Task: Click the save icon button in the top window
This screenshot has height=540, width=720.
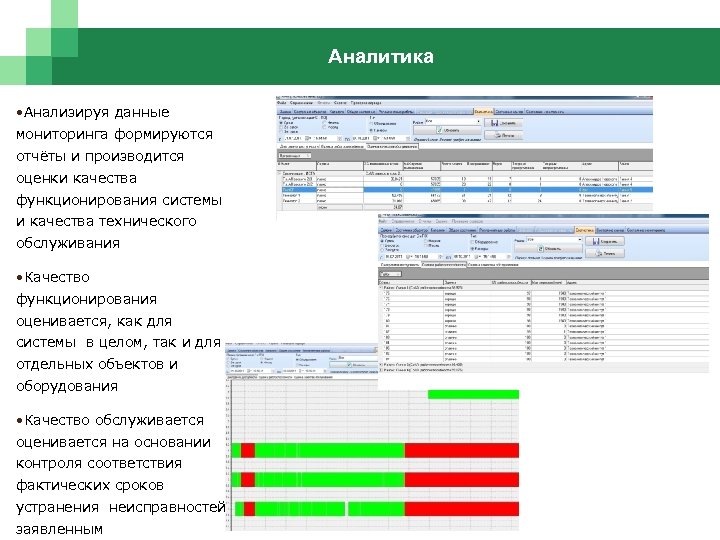Action: 504,123
